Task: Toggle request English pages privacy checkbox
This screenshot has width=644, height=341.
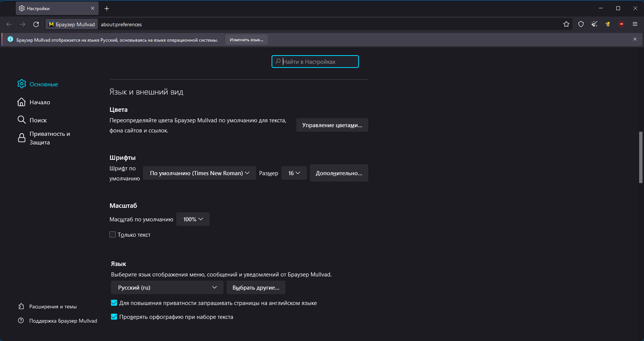Action: (114, 303)
